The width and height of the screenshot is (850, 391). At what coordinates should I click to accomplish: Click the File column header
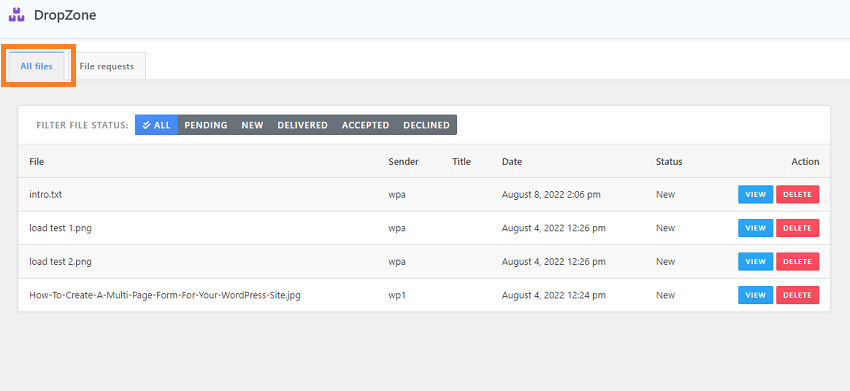(x=37, y=162)
